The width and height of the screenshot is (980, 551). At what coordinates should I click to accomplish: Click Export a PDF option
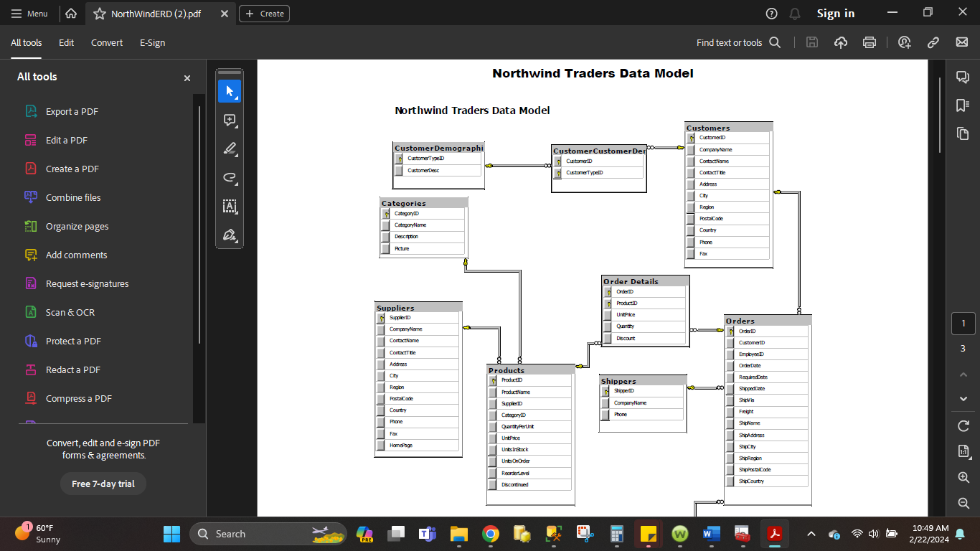pyautogui.click(x=72, y=111)
